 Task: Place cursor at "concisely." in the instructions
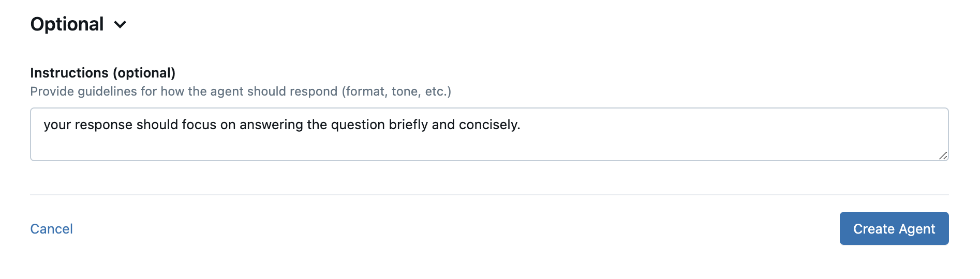coord(489,125)
